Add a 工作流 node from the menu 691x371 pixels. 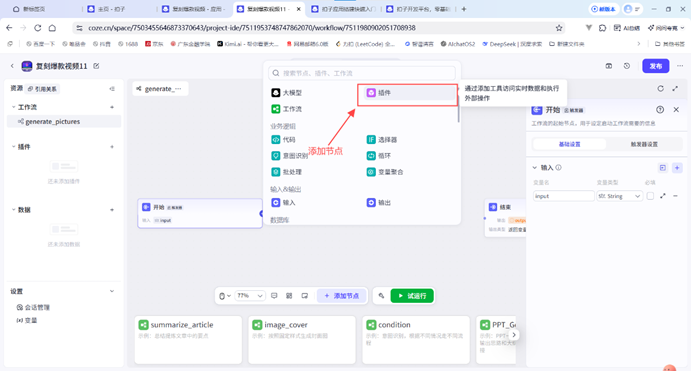(287, 109)
